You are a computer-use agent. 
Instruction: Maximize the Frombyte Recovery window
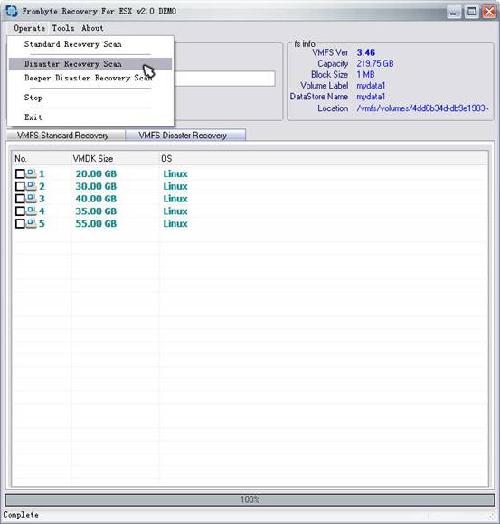(x=472, y=12)
